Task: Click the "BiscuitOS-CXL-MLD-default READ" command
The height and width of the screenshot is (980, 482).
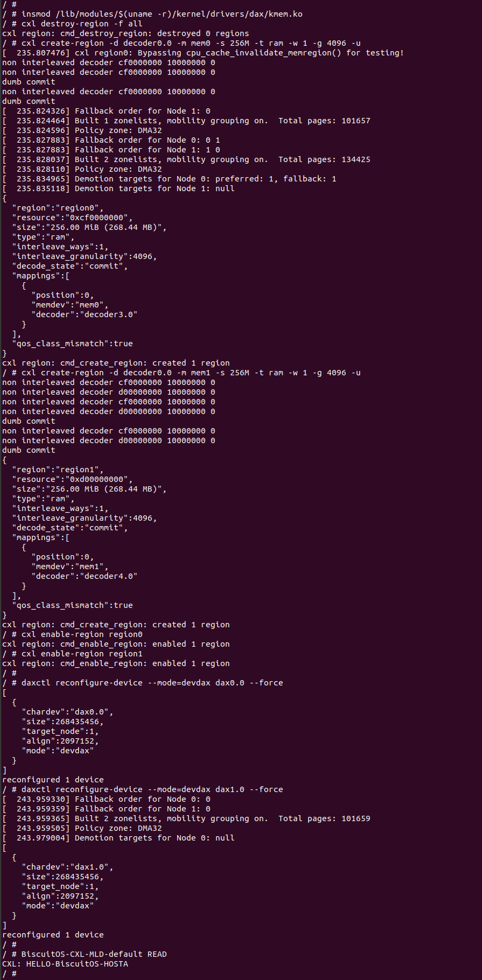Action: coord(94,954)
